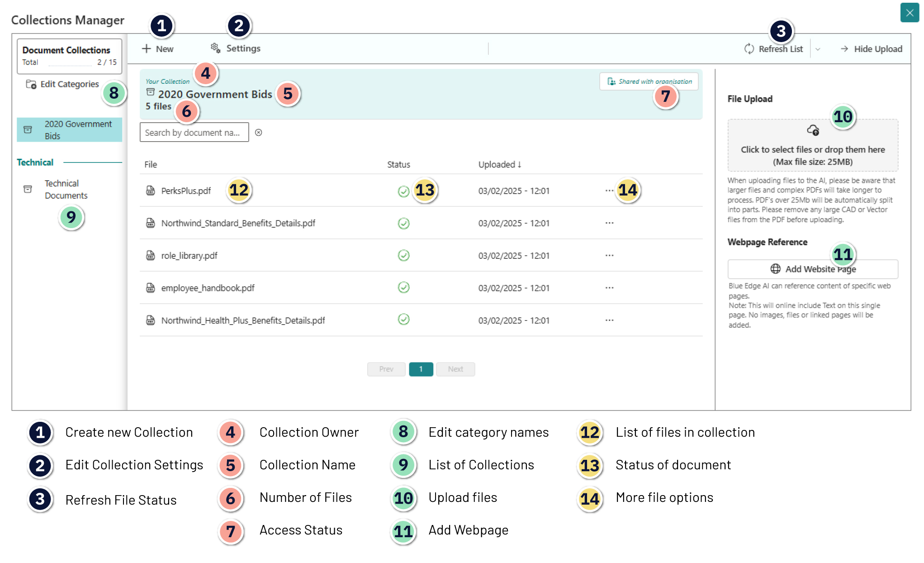The height and width of the screenshot is (563, 924).
Task: Open Northwind_Health_Plus_Benefits_Details.pdf
Action: point(243,320)
